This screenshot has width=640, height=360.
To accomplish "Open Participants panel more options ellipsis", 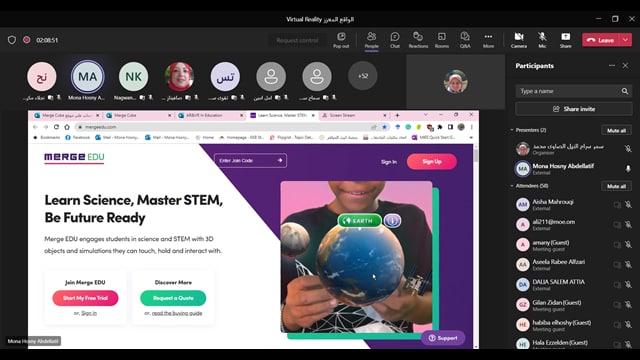I will tap(611, 65).
